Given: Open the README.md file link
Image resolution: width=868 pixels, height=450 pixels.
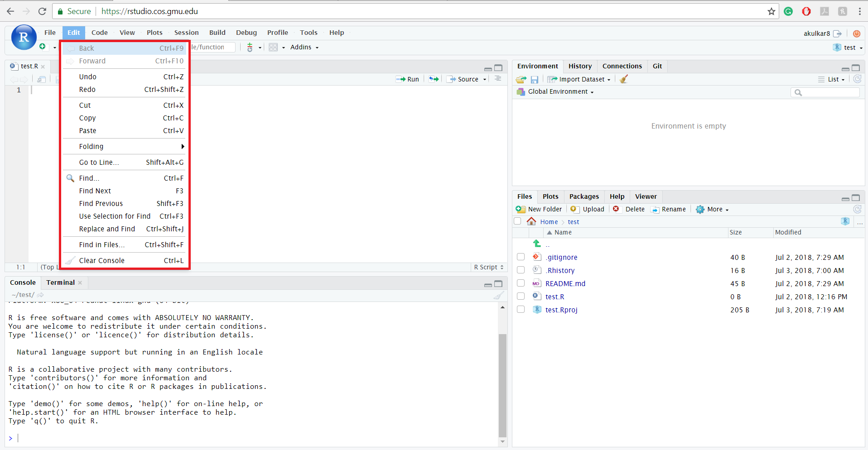Looking at the screenshot, I should click(565, 283).
